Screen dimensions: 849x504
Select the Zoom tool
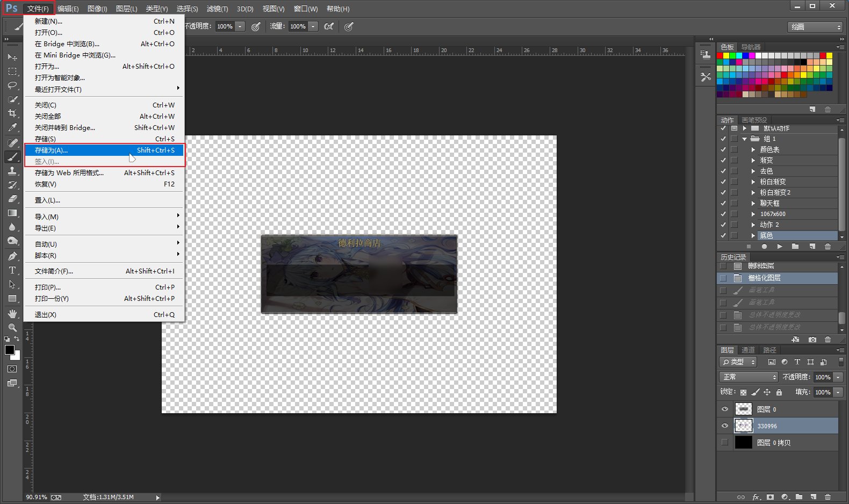(12, 327)
